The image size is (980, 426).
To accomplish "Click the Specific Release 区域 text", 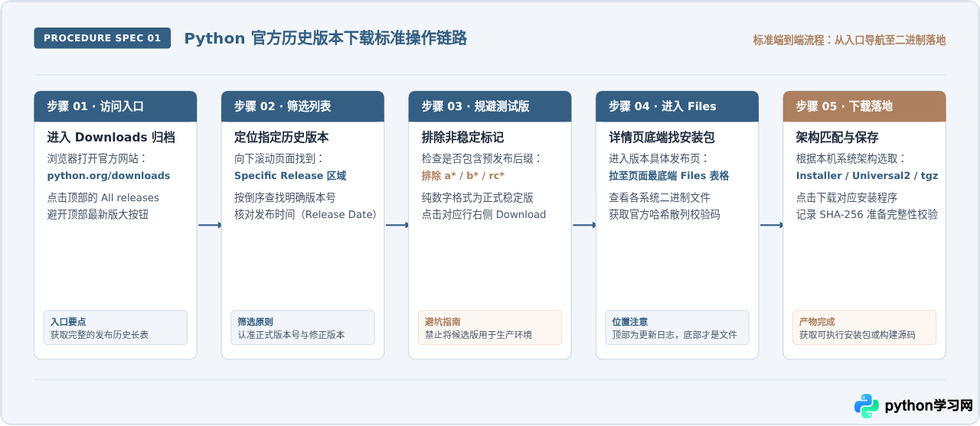I will click(290, 175).
